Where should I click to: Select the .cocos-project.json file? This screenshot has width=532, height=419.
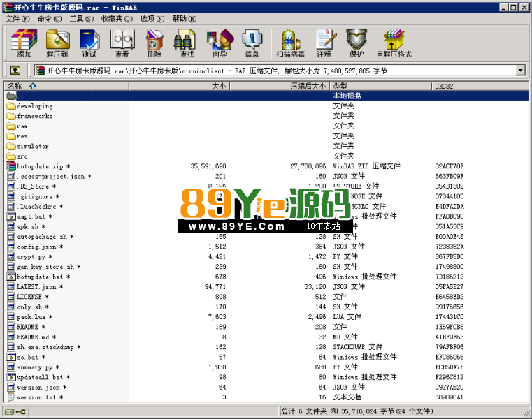[x=49, y=177]
